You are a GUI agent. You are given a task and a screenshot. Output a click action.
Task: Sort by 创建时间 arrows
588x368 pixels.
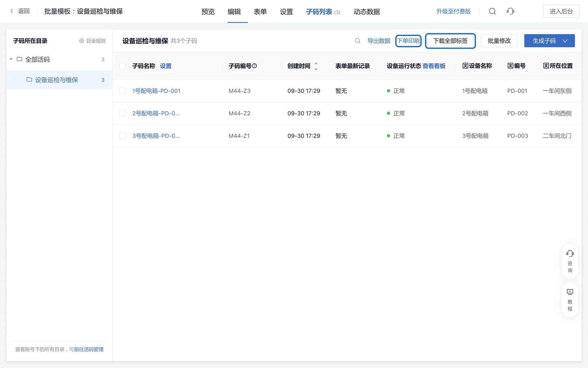click(x=316, y=66)
